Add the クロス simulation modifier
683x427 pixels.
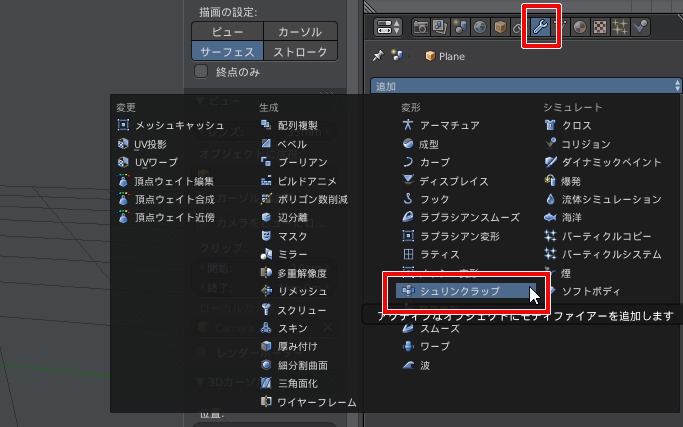click(x=568, y=125)
